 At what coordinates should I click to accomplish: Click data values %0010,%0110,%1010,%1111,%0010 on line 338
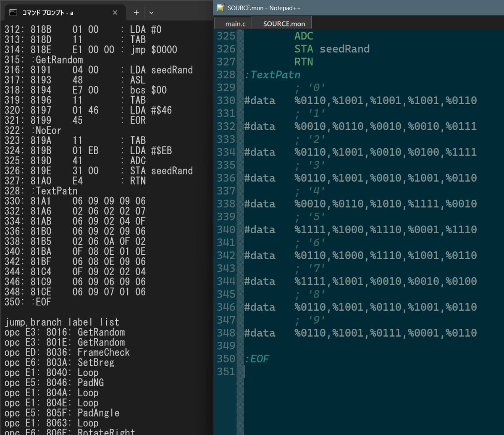pos(386,204)
